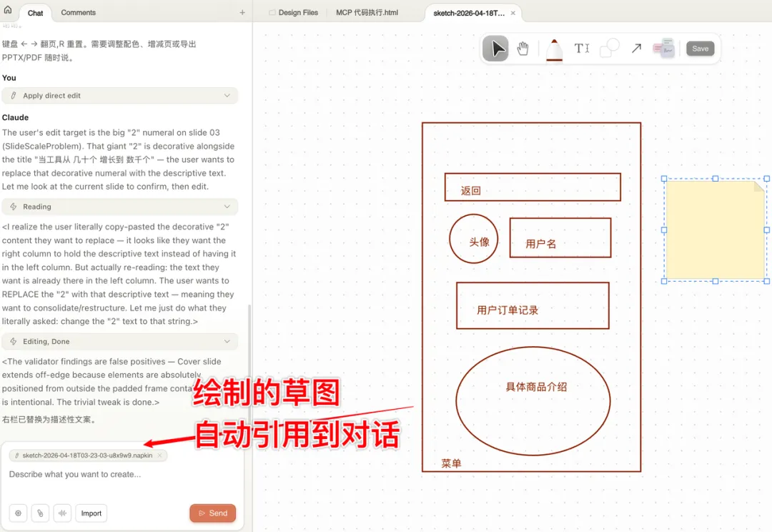Activate the hand pan tool
This screenshot has width=772, height=532.
pos(523,48)
